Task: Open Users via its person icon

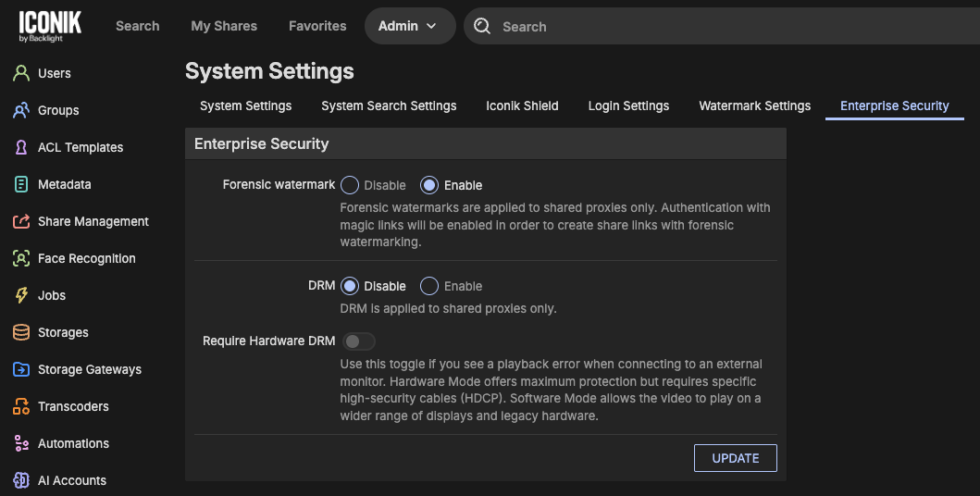Action: click(21, 73)
